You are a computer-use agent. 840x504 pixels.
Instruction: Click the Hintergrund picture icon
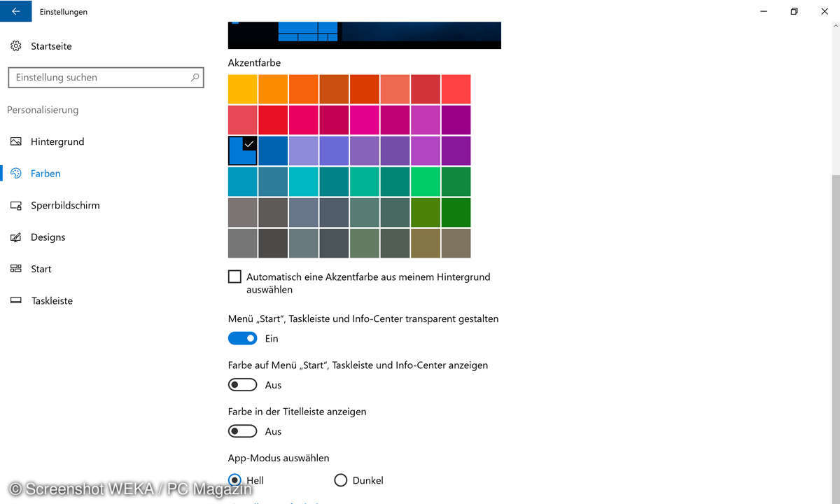tap(15, 141)
